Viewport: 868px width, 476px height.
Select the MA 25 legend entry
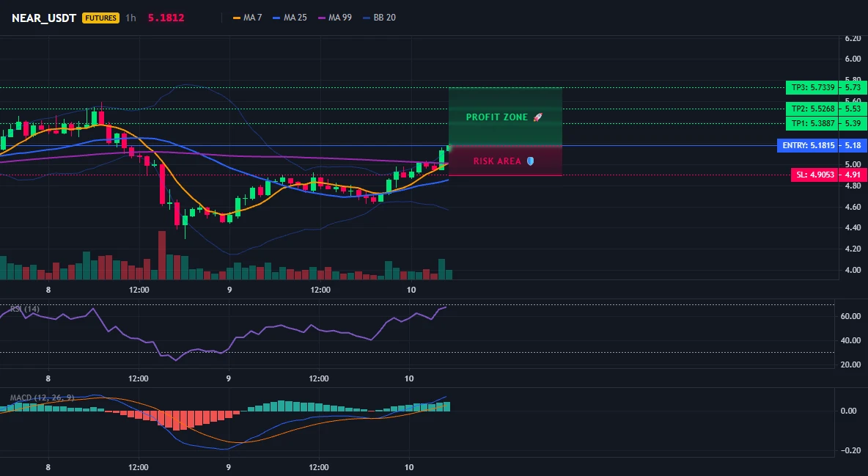click(x=290, y=18)
